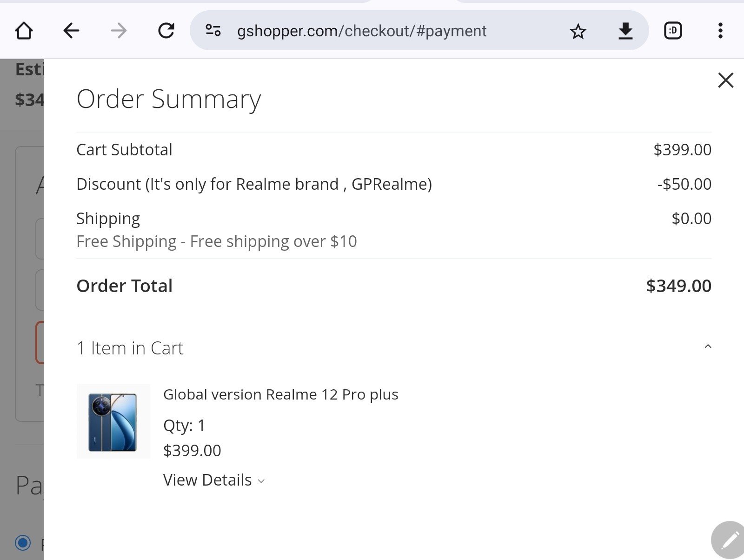This screenshot has height=560, width=744.
Task: Reload the gshopper checkout page
Action: coord(166,31)
